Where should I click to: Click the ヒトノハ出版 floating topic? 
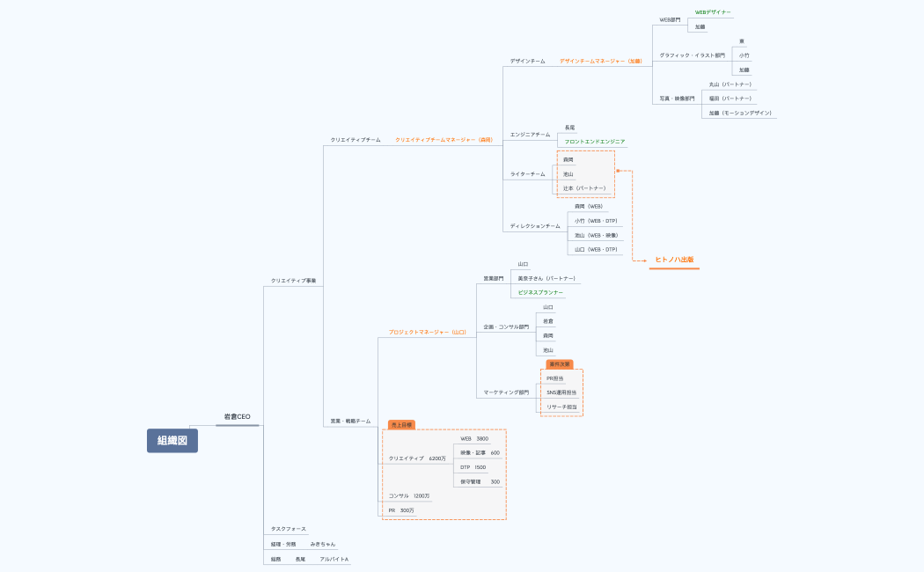674,260
